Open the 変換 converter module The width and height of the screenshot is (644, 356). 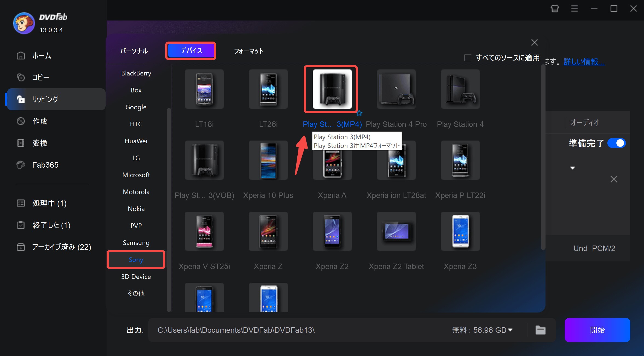(x=40, y=143)
